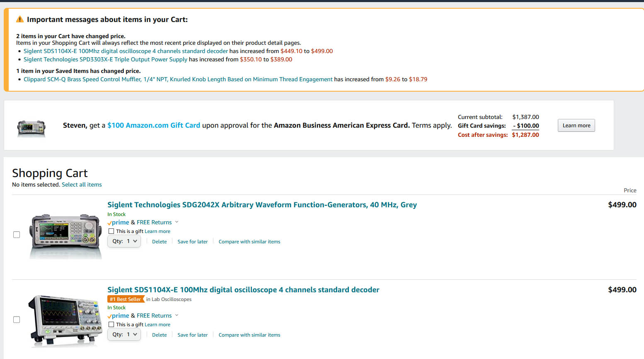The width and height of the screenshot is (644, 359).
Task: Check 'This is a gift' for SDS1104X-E oscilloscope
Action: click(x=111, y=325)
